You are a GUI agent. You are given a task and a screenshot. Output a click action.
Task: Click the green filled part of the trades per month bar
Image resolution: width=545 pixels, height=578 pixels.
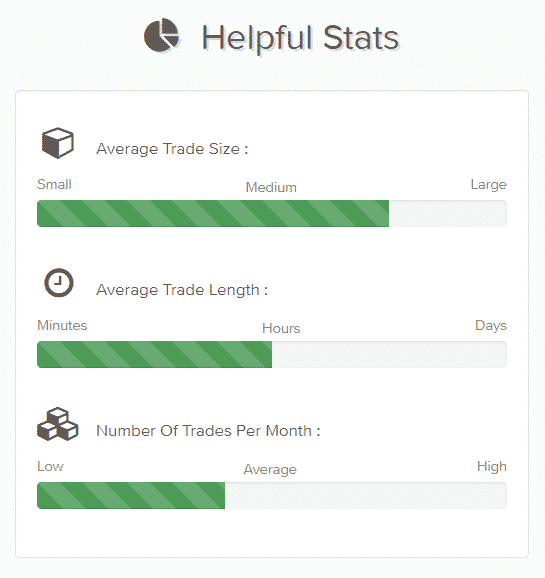pos(131,495)
